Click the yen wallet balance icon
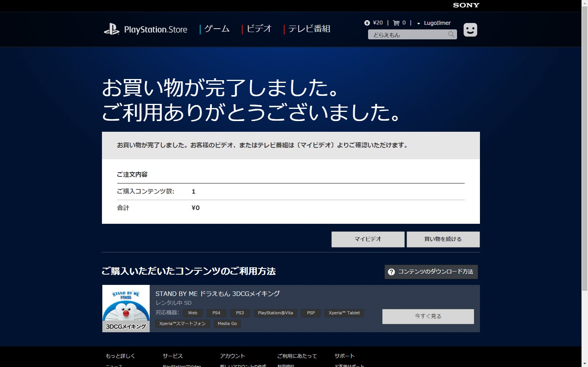Image resolution: width=588 pixels, height=367 pixels. pyautogui.click(x=367, y=23)
